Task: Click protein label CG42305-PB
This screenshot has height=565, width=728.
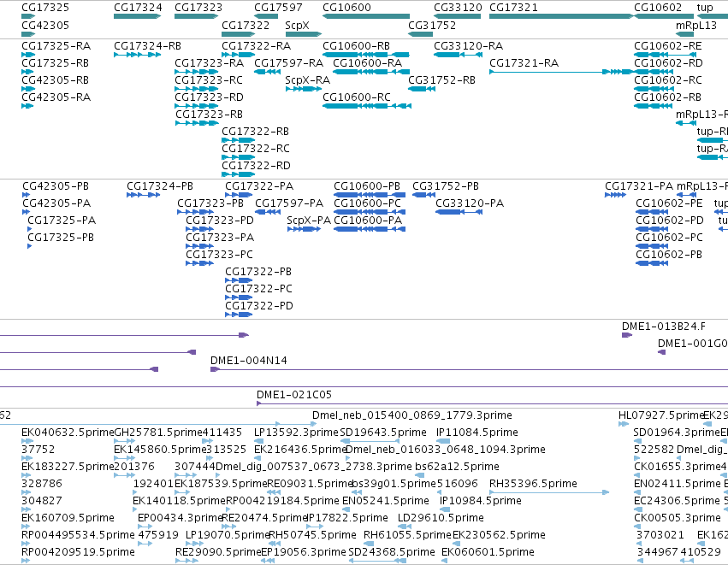Action: click(x=56, y=186)
